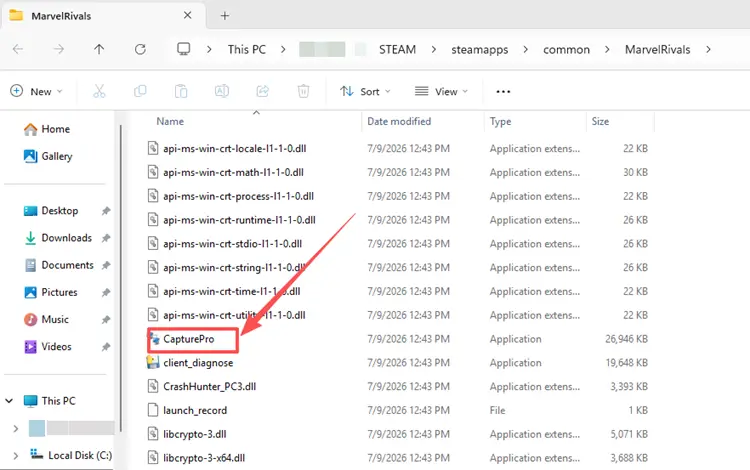Go up one folder level
Image resolution: width=750 pixels, height=470 pixels.
coord(99,49)
